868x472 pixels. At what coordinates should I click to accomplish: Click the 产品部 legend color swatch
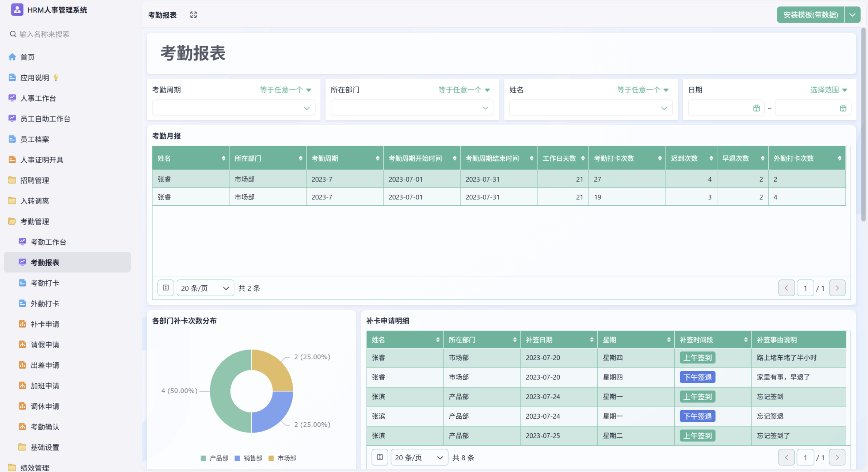(x=203, y=458)
